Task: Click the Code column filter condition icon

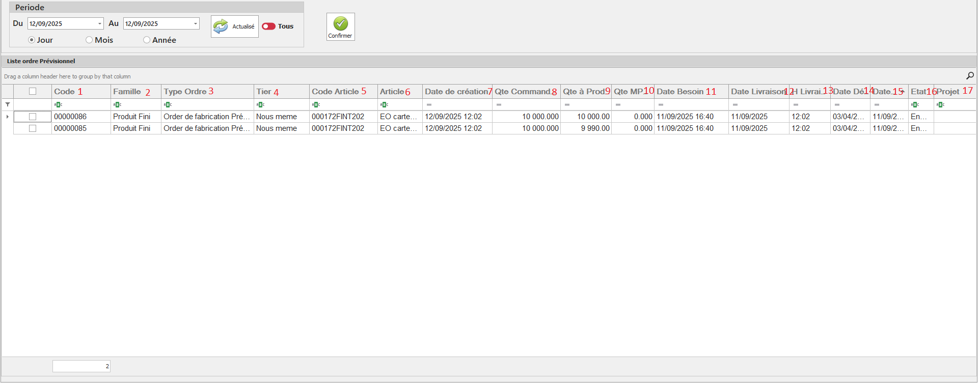Action: pos(58,104)
